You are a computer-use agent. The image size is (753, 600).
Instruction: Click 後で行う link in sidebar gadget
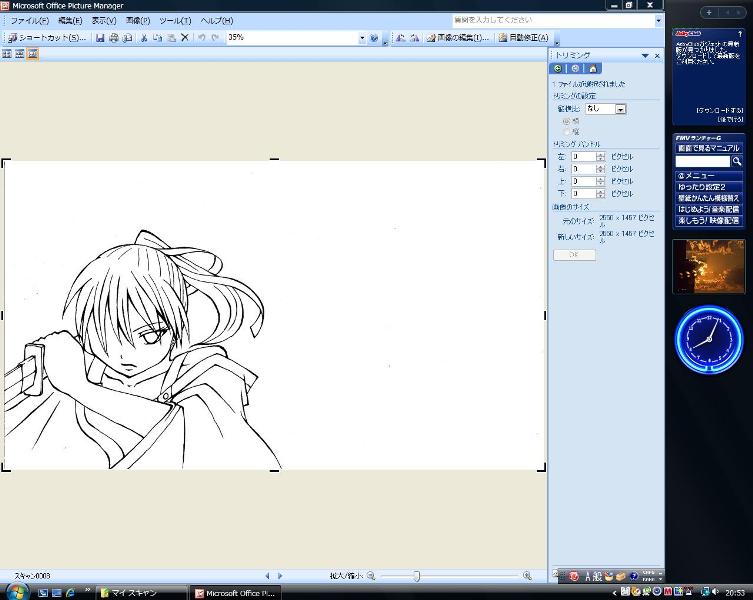pos(730,119)
